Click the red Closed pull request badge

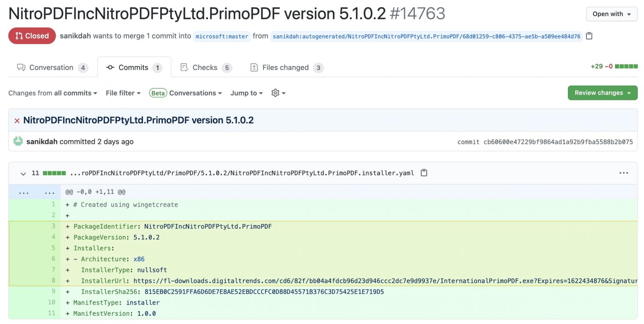32,36
